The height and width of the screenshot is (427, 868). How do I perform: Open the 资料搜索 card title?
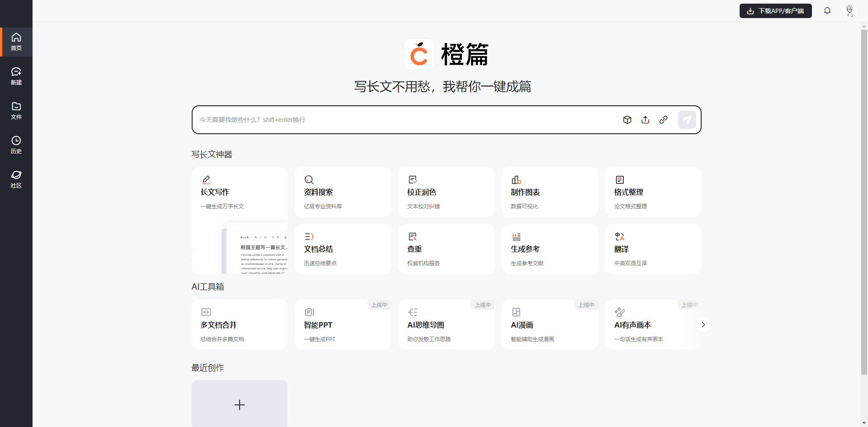pyautogui.click(x=318, y=192)
